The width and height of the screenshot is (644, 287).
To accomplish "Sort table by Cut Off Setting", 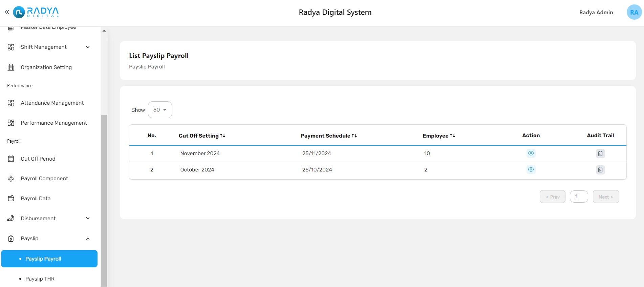I will pos(202,136).
